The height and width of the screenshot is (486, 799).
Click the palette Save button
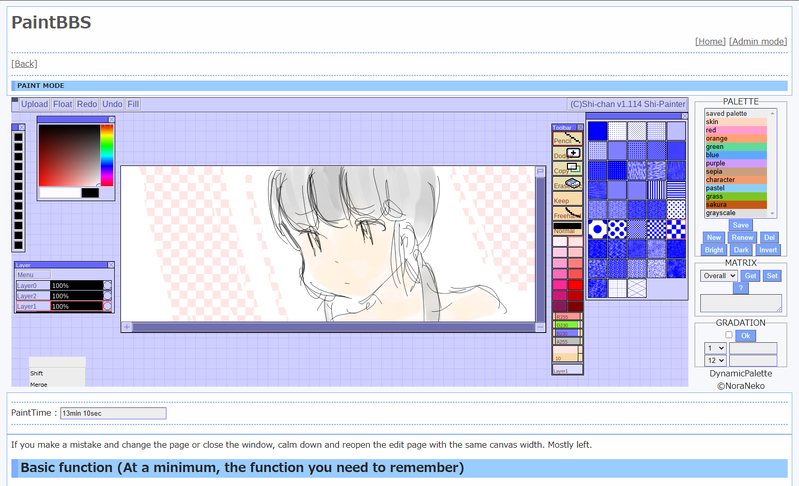(x=740, y=225)
